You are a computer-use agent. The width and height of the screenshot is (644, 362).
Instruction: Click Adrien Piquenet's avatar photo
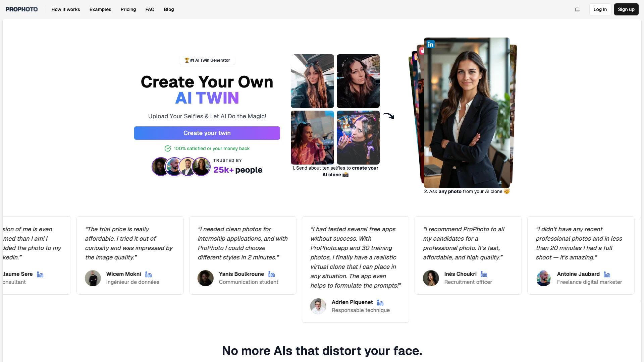(318, 306)
